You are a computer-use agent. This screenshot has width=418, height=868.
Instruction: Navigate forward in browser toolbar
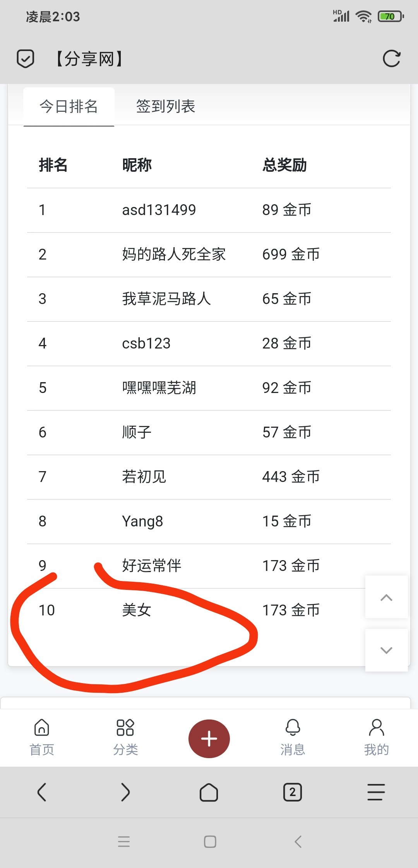[125, 792]
